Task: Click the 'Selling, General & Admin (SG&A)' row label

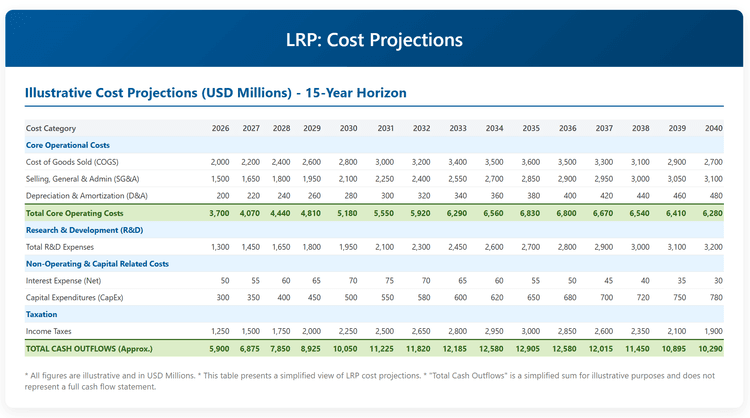Action: coord(82,179)
